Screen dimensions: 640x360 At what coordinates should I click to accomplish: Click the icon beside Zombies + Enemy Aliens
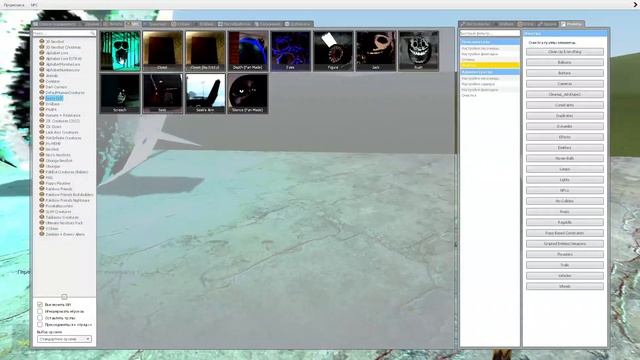(x=42, y=234)
